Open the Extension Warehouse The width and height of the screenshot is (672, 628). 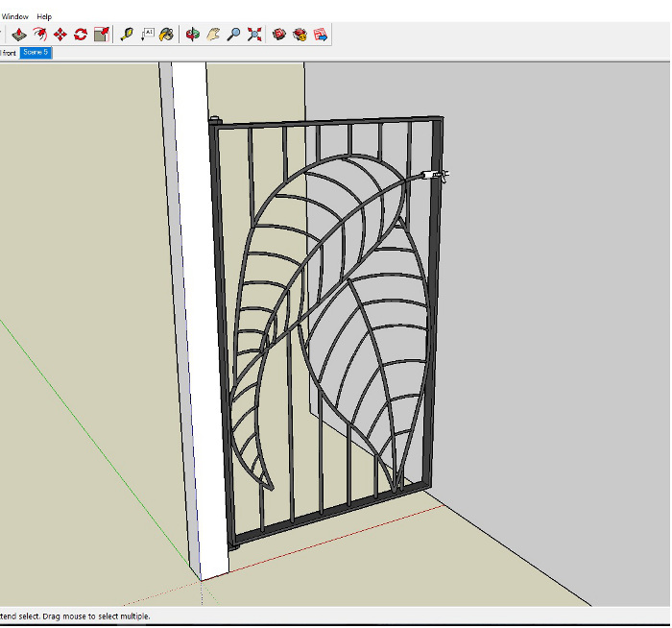tap(300, 35)
